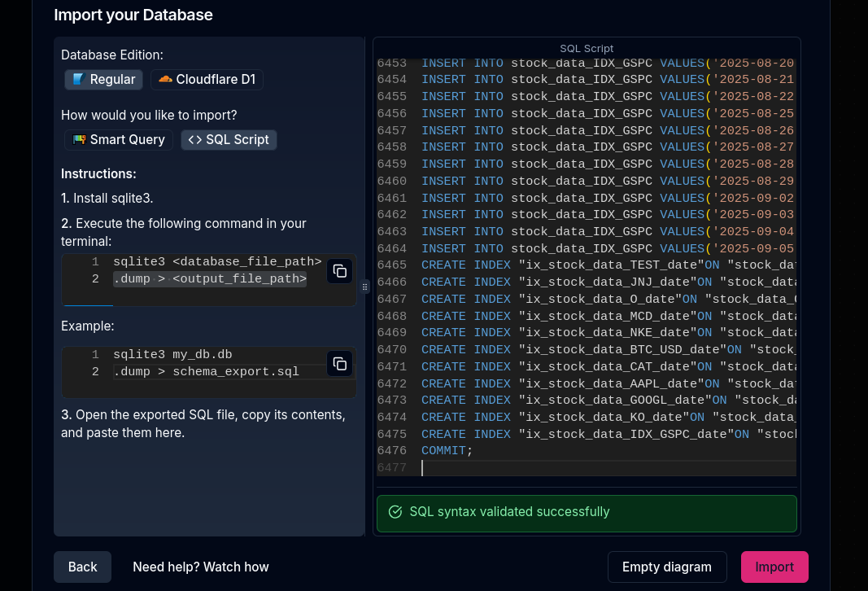Viewport: 868px width, 591px height.
Task: Copy the example schema_export command
Action: (339, 363)
